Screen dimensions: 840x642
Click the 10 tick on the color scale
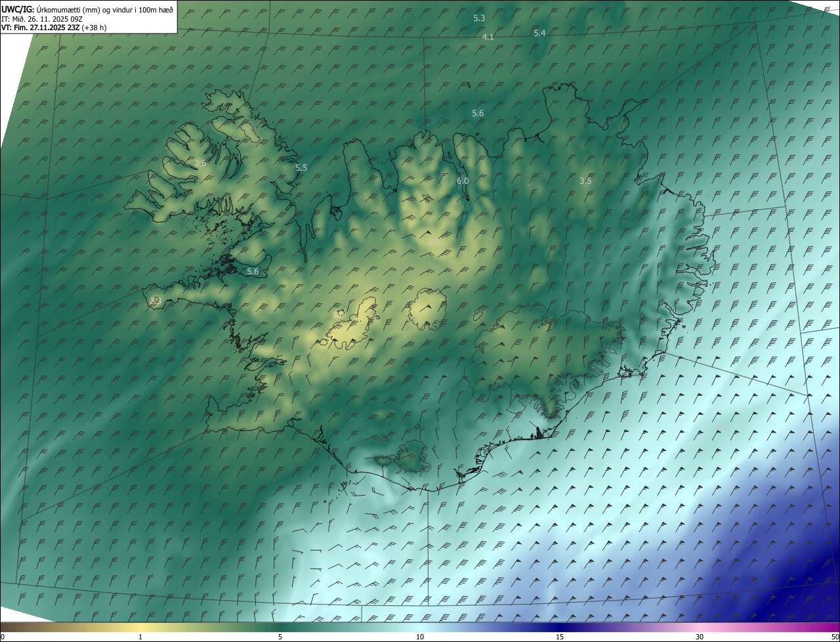tap(420, 637)
